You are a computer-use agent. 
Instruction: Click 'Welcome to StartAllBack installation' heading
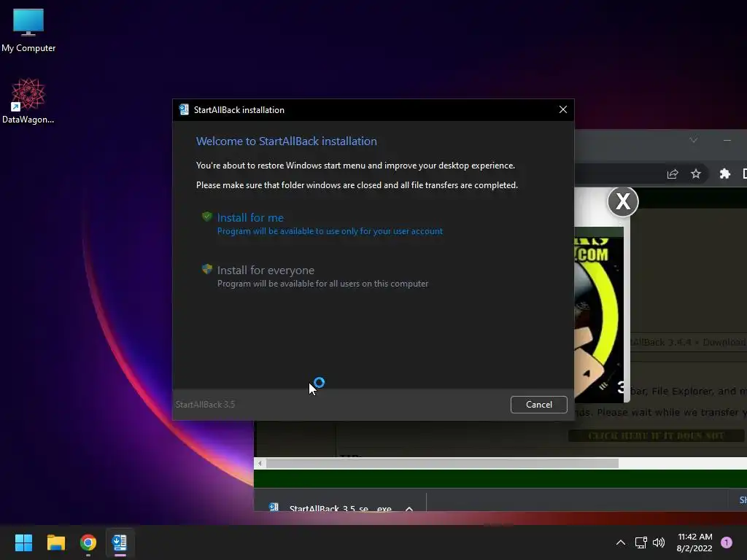point(286,141)
